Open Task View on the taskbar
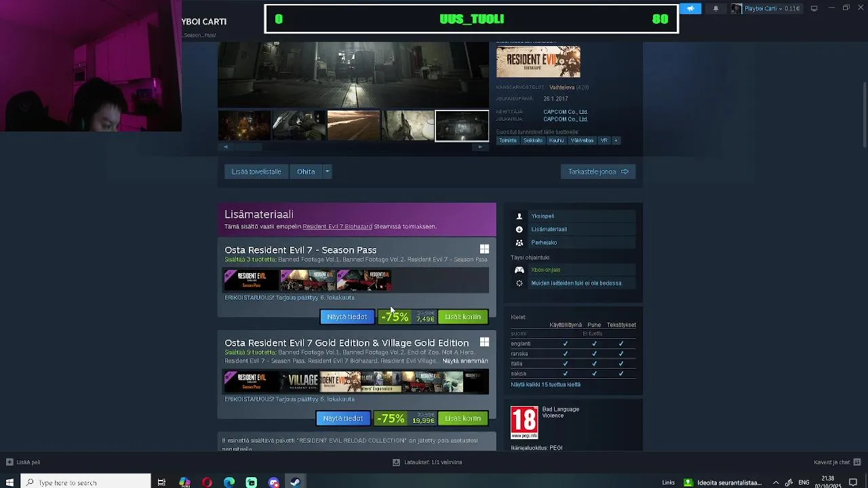 pyautogui.click(x=161, y=483)
